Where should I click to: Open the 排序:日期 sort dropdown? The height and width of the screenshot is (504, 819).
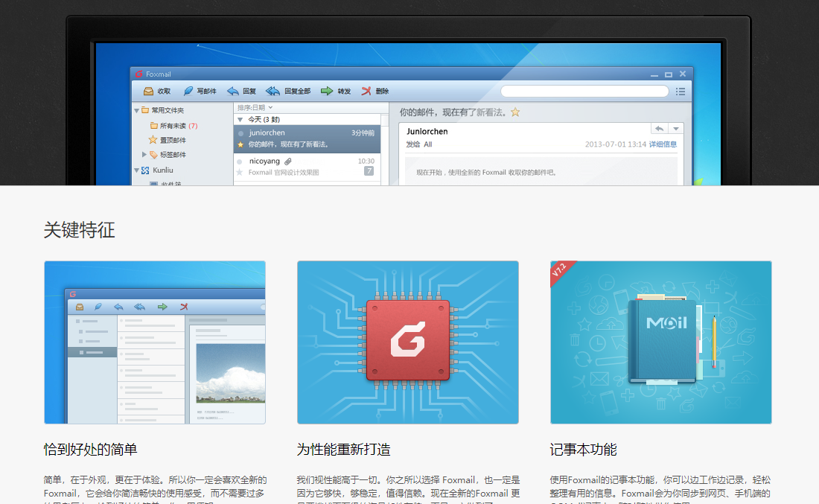[255, 108]
